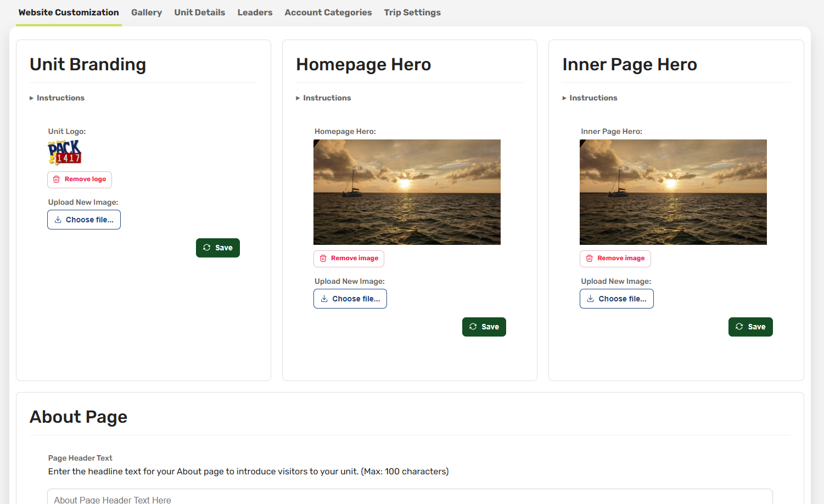Click the Homepage Hero sunset image

407,192
